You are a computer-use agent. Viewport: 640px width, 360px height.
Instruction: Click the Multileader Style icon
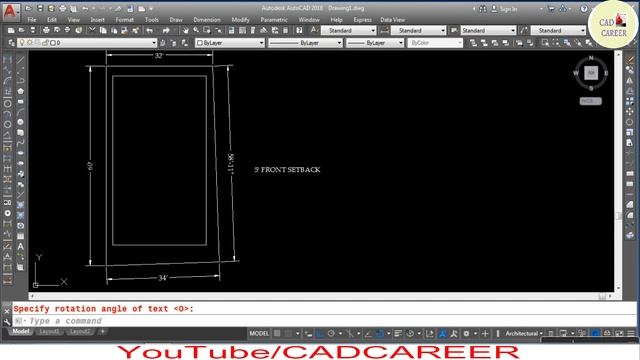tap(524, 30)
